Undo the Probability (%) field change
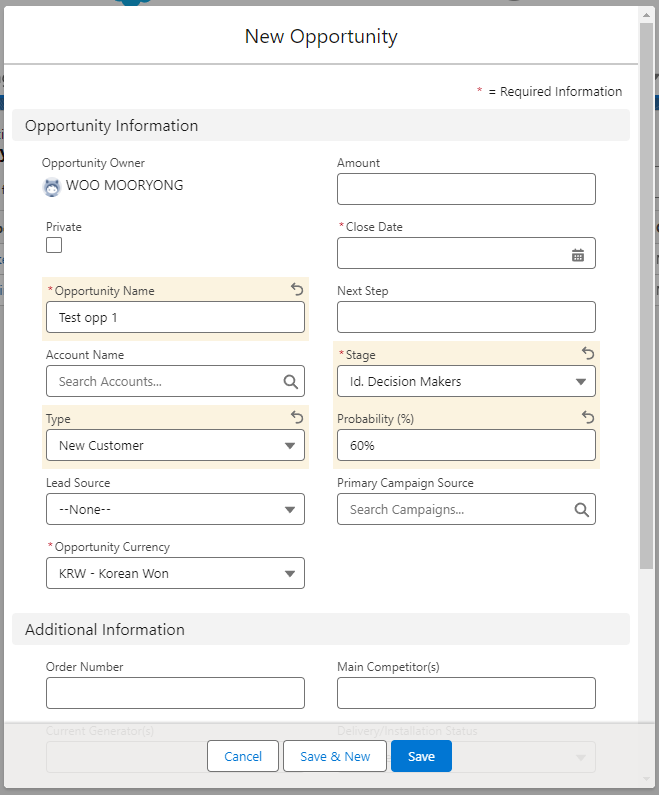 [x=588, y=417]
